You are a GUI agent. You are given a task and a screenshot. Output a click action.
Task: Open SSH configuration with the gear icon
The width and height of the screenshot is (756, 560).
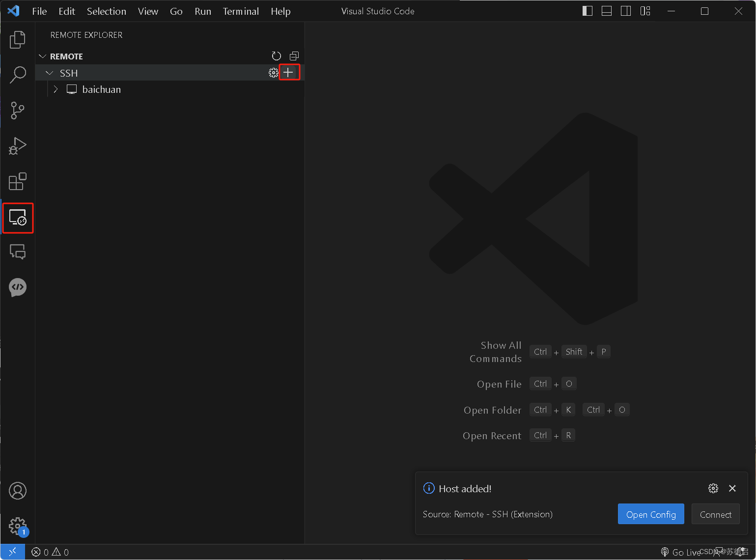273,72
